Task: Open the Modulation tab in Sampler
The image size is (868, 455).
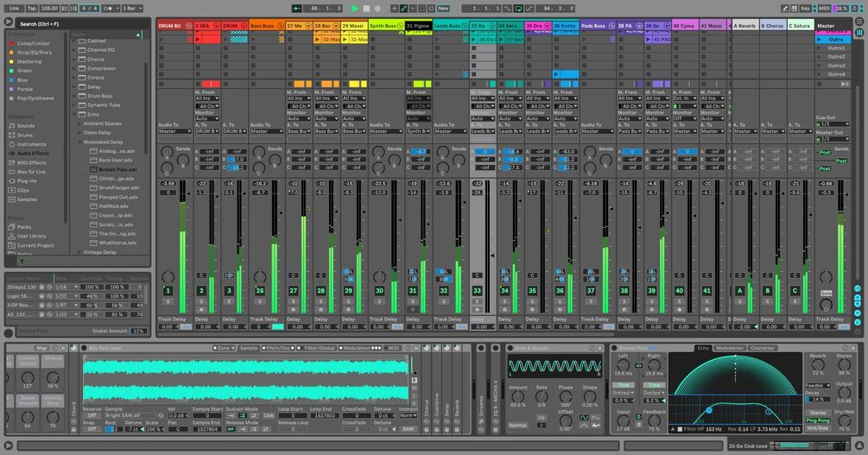Action: point(361,348)
